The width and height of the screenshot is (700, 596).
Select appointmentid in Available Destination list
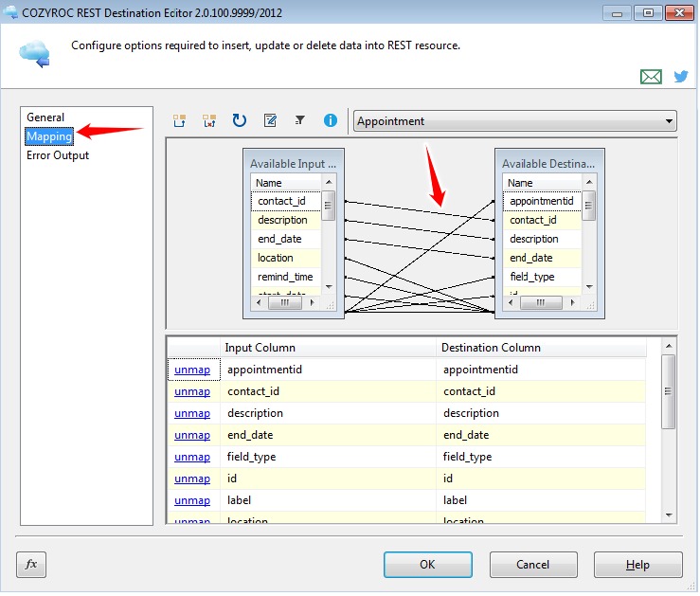(x=542, y=201)
